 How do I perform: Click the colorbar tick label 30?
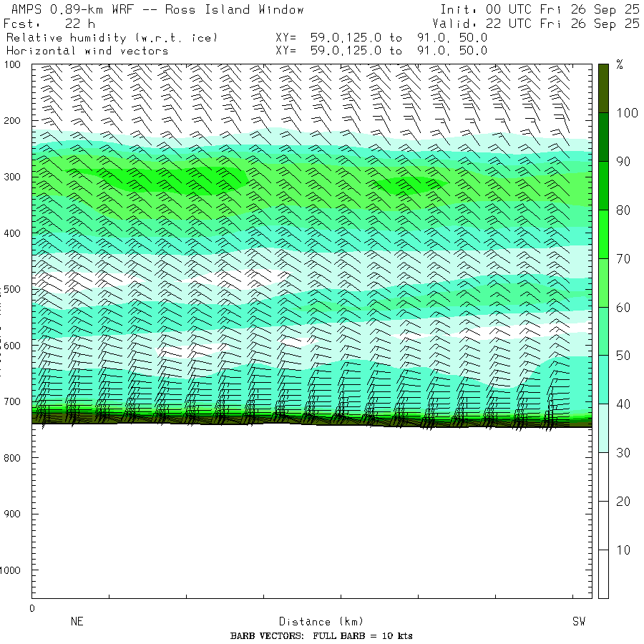(623, 453)
